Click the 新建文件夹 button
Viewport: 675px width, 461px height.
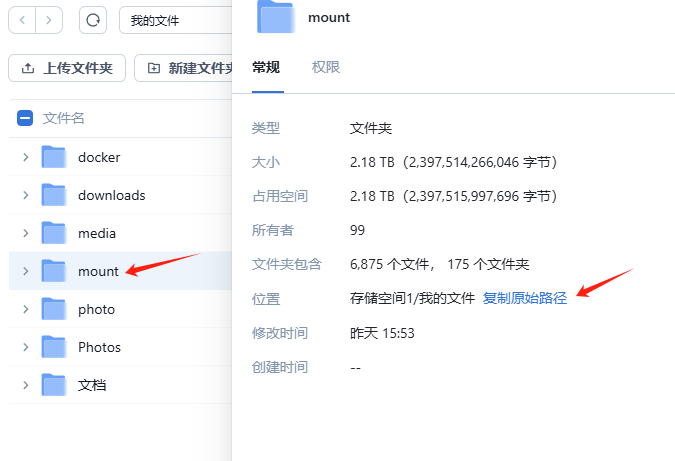click(x=189, y=68)
